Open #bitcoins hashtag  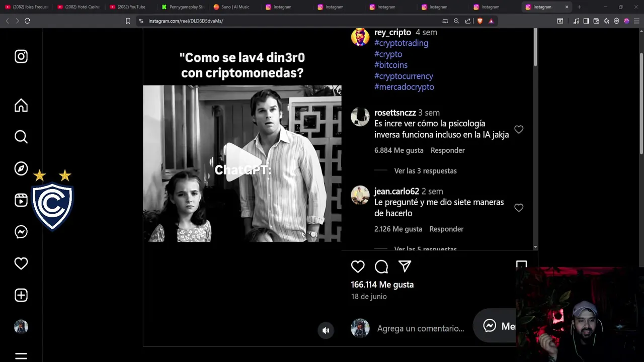391,65
